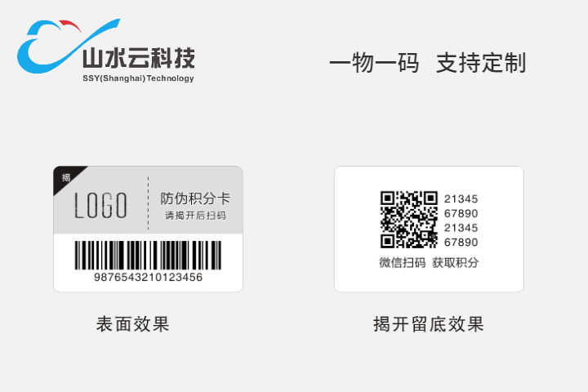Viewport: 588px width, 392px height.
Task: Click the 表面效果 caption
Action: click(133, 324)
